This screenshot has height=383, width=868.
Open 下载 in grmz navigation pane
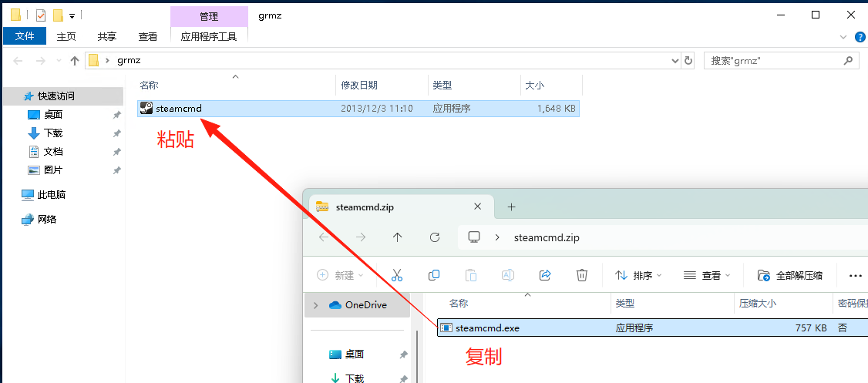pyautogui.click(x=53, y=133)
